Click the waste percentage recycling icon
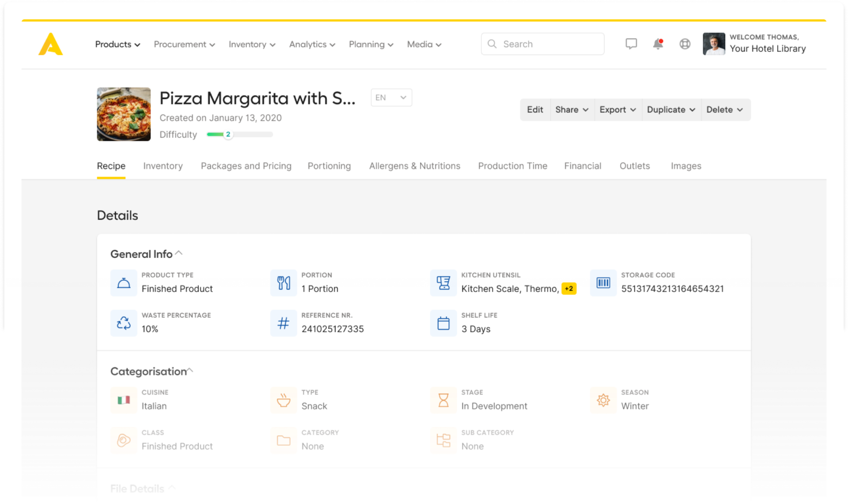The image size is (848, 504). pos(124,322)
